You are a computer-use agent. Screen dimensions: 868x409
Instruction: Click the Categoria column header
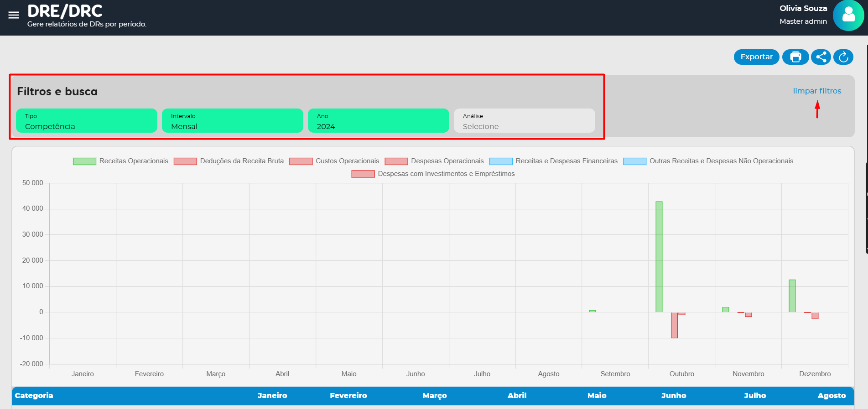click(x=34, y=396)
